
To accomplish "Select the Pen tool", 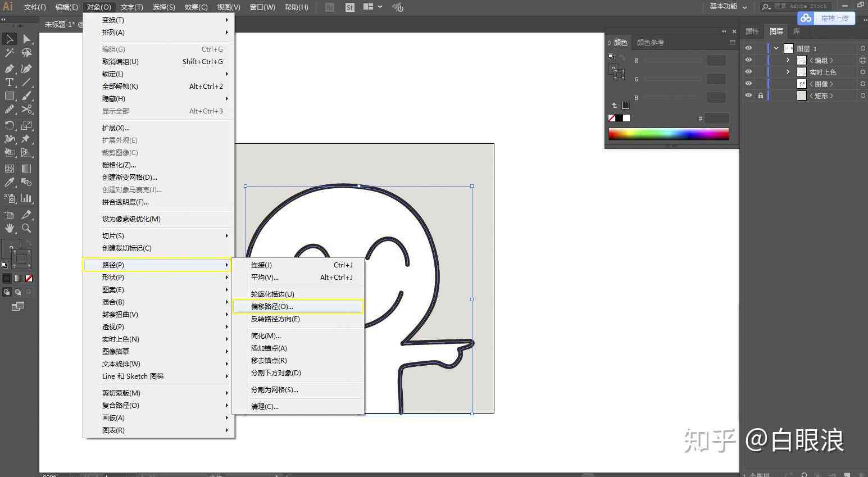I will [10, 69].
